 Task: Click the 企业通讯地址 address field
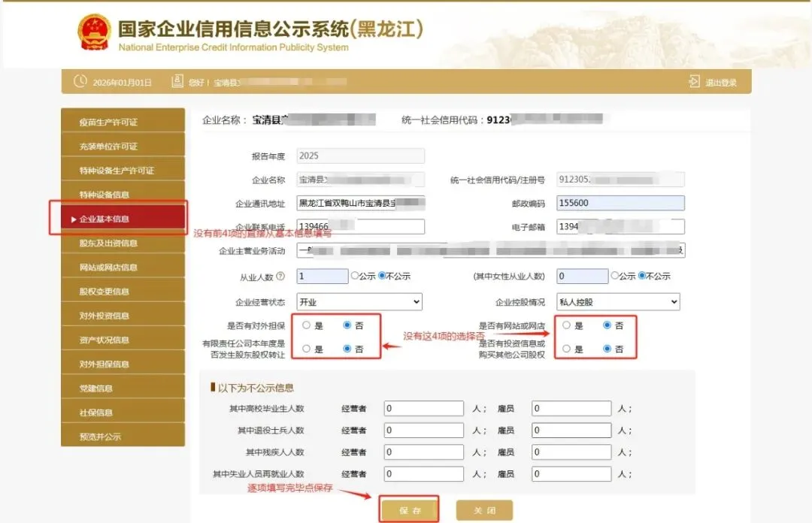pos(360,203)
